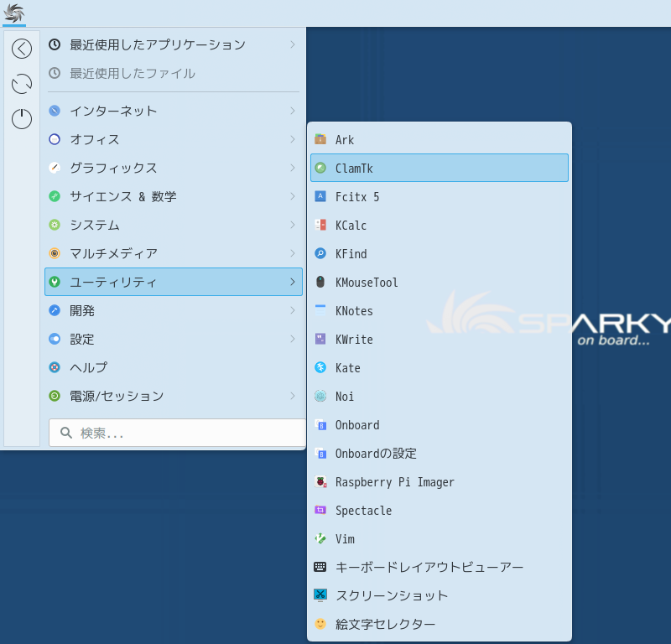Click the キーボードレイアウトビューアー keyboard icon

pos(320,567)
